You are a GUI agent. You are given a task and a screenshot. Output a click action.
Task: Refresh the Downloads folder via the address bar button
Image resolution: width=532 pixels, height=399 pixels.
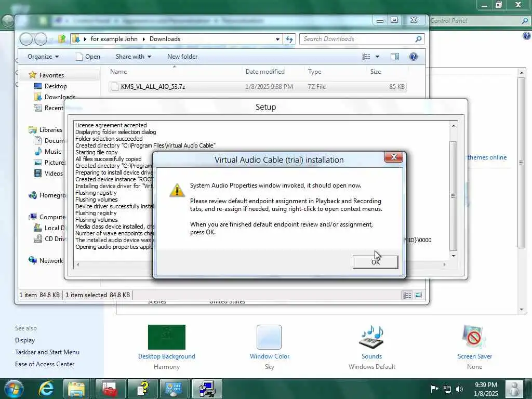pos(289,39)
